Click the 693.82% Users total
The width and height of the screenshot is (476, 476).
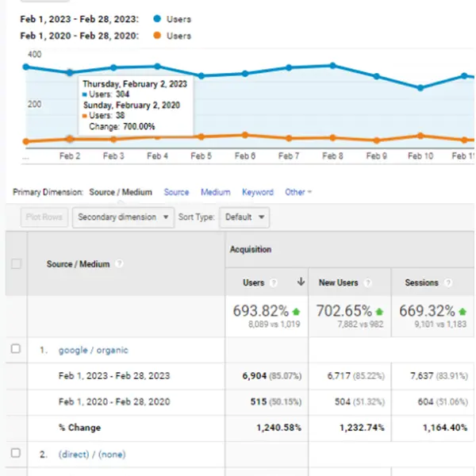point(261,311)
